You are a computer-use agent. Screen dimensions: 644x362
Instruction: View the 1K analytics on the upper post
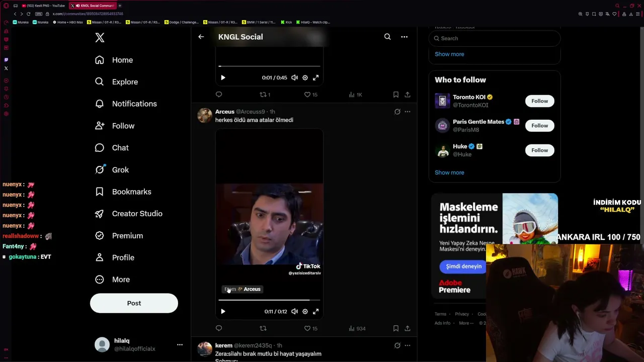coord(355,95)
